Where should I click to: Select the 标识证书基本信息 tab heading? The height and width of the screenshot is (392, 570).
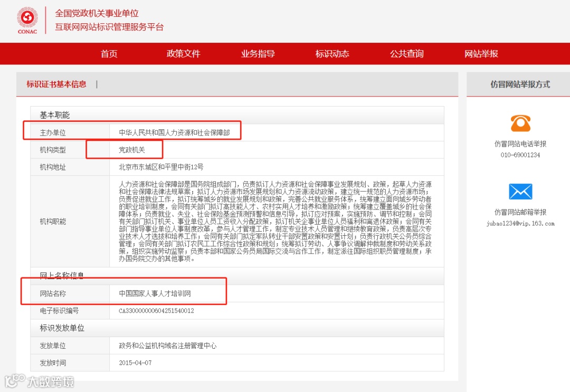tap(56, 84)
